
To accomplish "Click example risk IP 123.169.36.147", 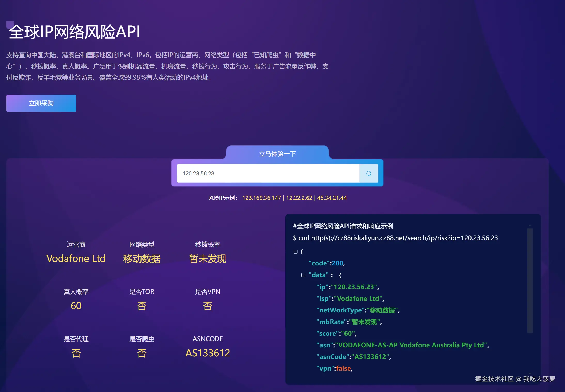I will pyautogui.click(x=261, y=198).
